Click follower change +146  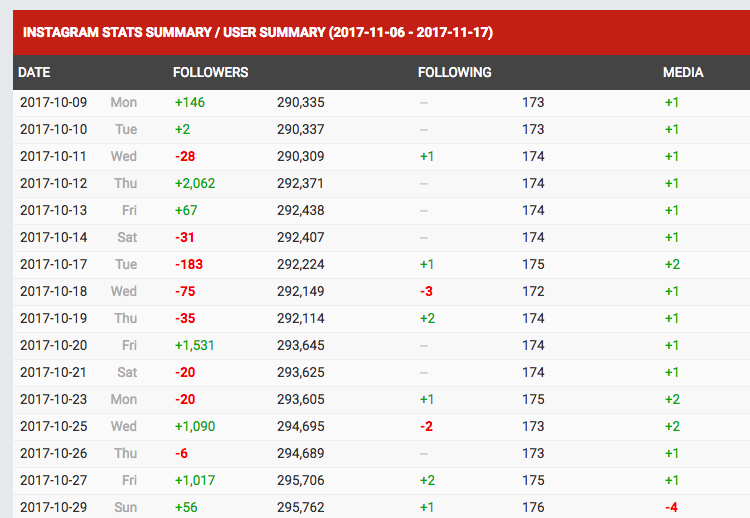[x=190, y=102]
